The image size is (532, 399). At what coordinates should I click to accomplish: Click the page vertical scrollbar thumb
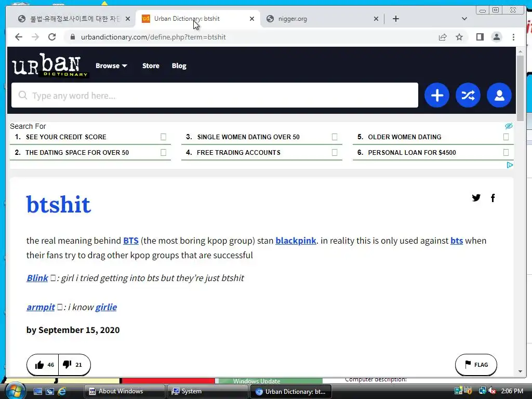coord(520,88)
